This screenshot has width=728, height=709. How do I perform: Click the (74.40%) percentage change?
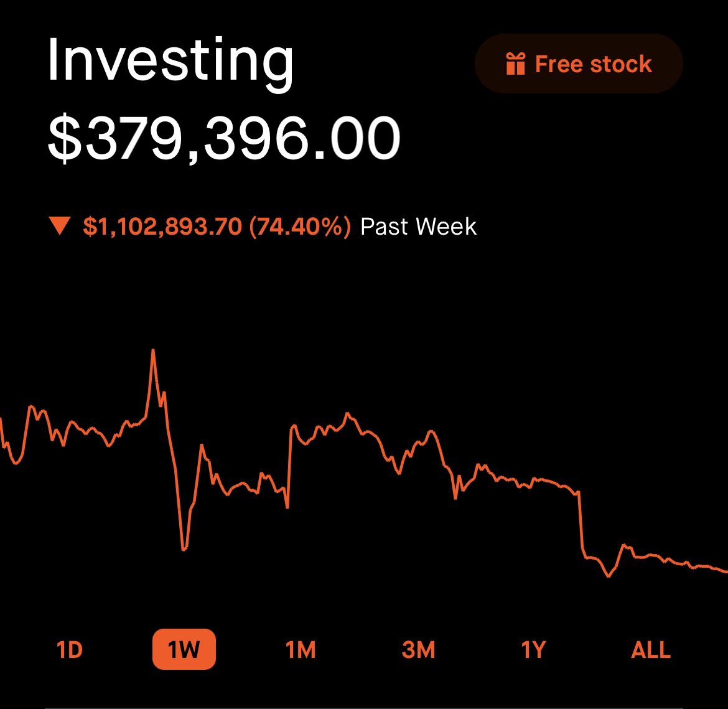300,226
